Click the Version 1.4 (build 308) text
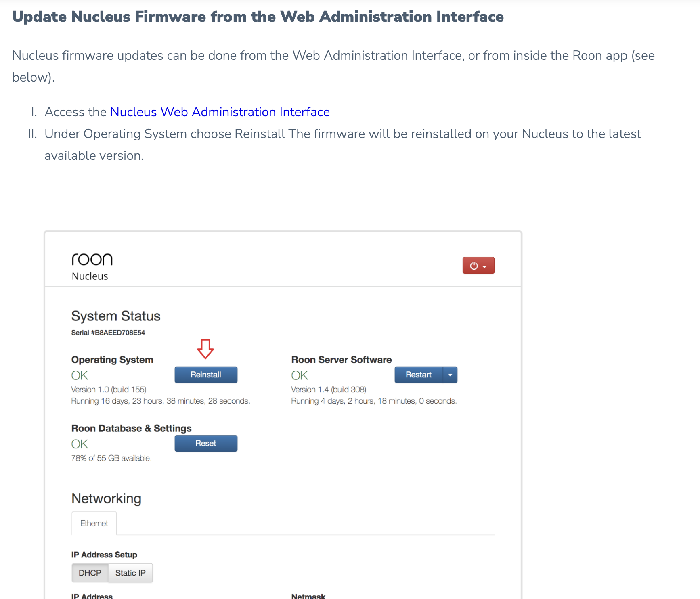700x599 pixels. click(x=328, y=390)
